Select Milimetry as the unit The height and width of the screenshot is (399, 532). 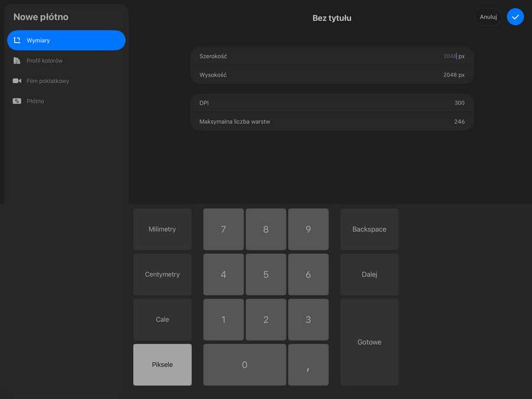pos(163,229)
